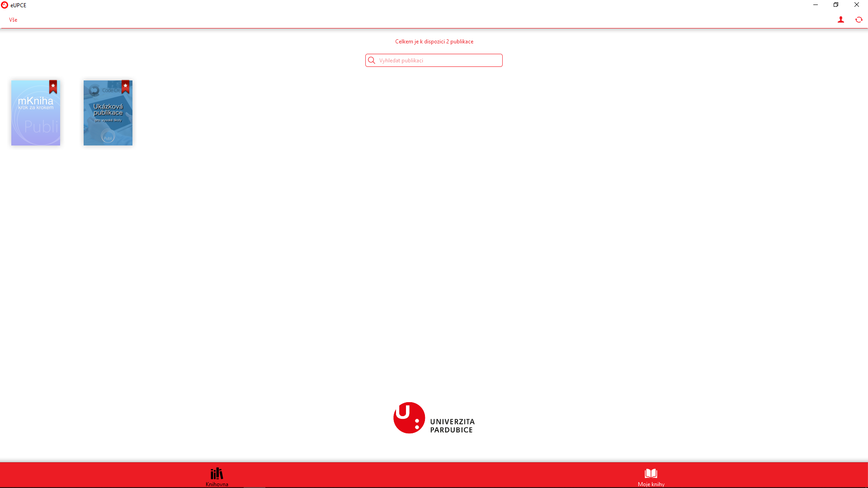Screen dimensions: 868x488
Task: Switch to the Knihovna tab label
Action: point(217,484)
